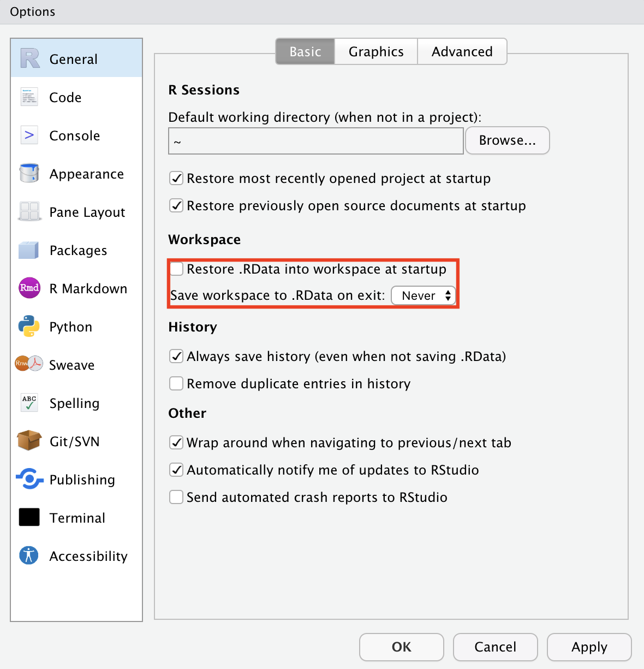Switch to the Graphics tab
This screenshot has width=644, height=669.
(376, 51)
